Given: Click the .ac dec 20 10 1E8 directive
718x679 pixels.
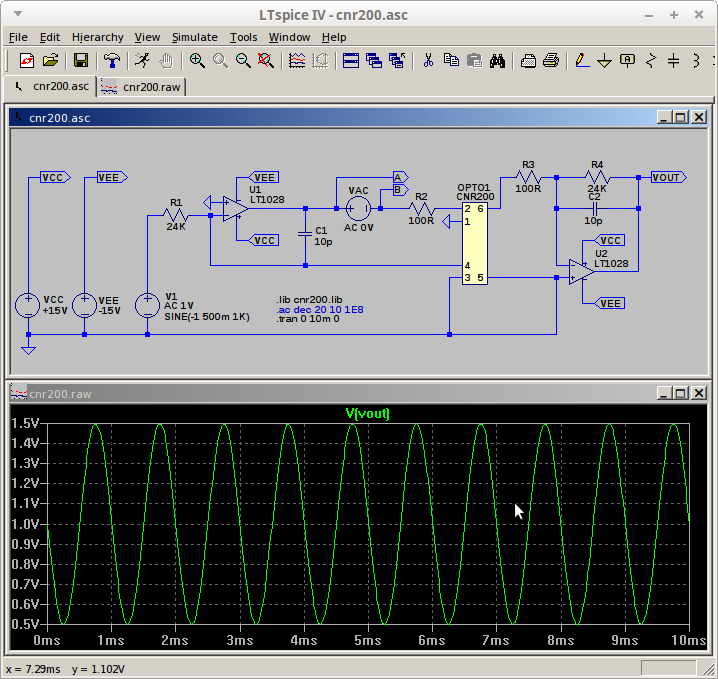Looking at the screenshot, I should pyautogui.click(x=320, y=310).
